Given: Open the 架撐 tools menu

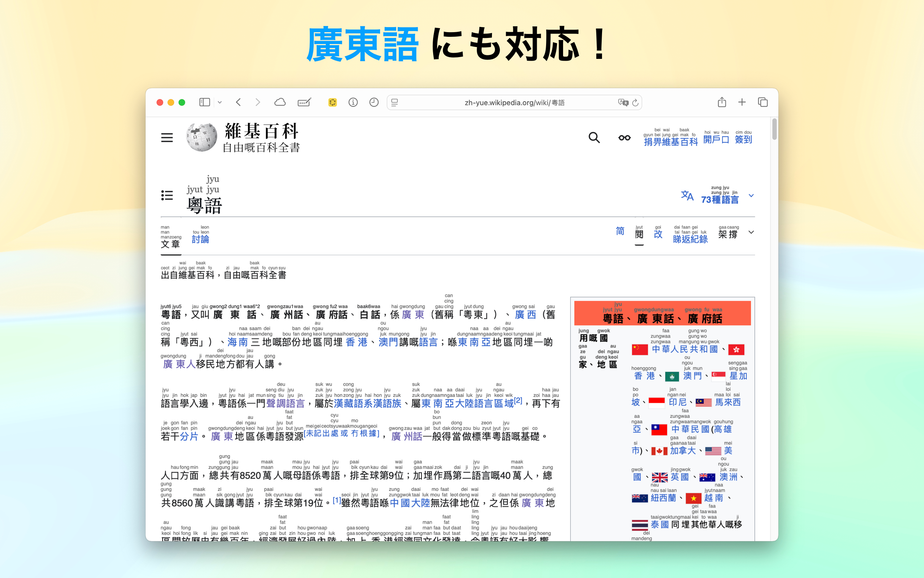Looking at the screenshot, I should coord(728,234).
